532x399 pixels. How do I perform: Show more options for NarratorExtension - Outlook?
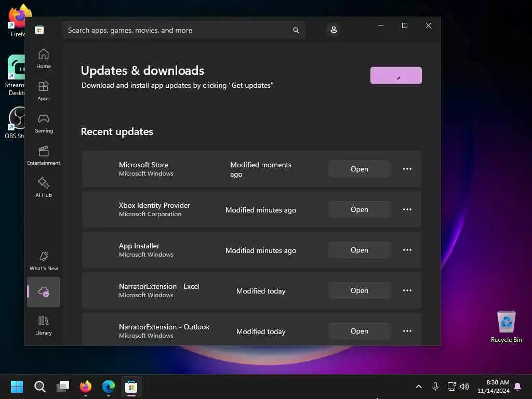click(x=407, y=331)
